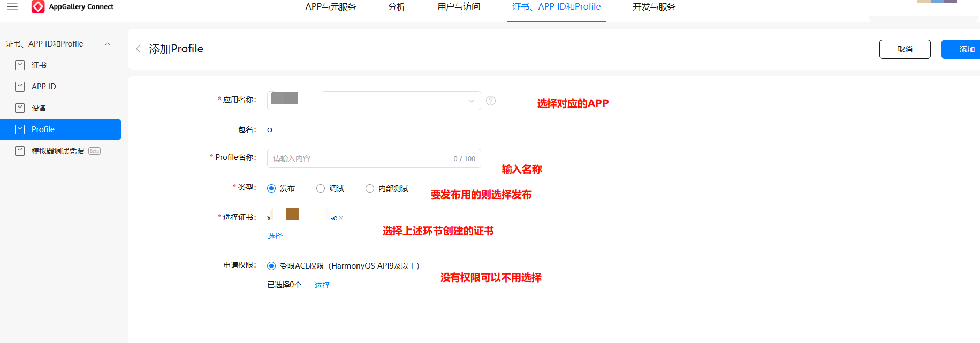Viewport: 980px width, 343px height.
Task: Open the 开发与服务 top tab
Action: (654, 7)
